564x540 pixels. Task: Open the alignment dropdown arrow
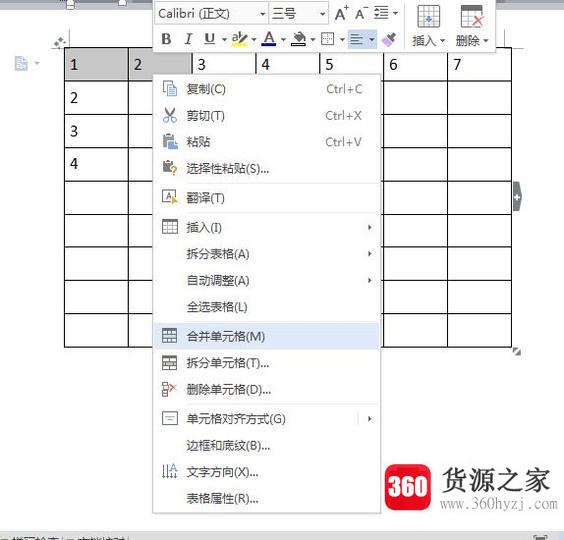click(x=372, y=39)
